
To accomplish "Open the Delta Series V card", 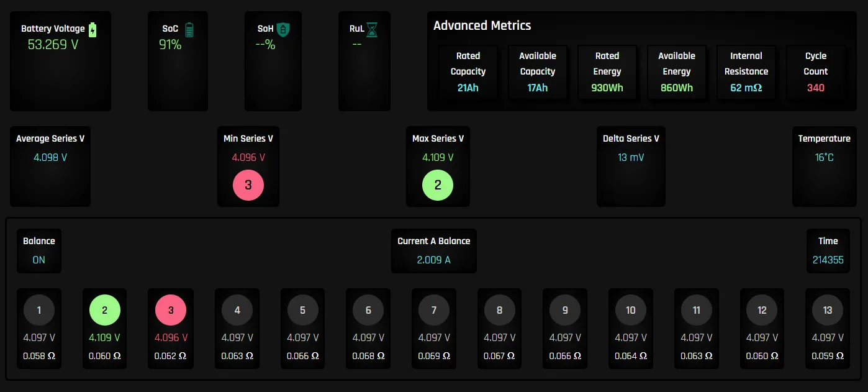I will coord(631,166).
